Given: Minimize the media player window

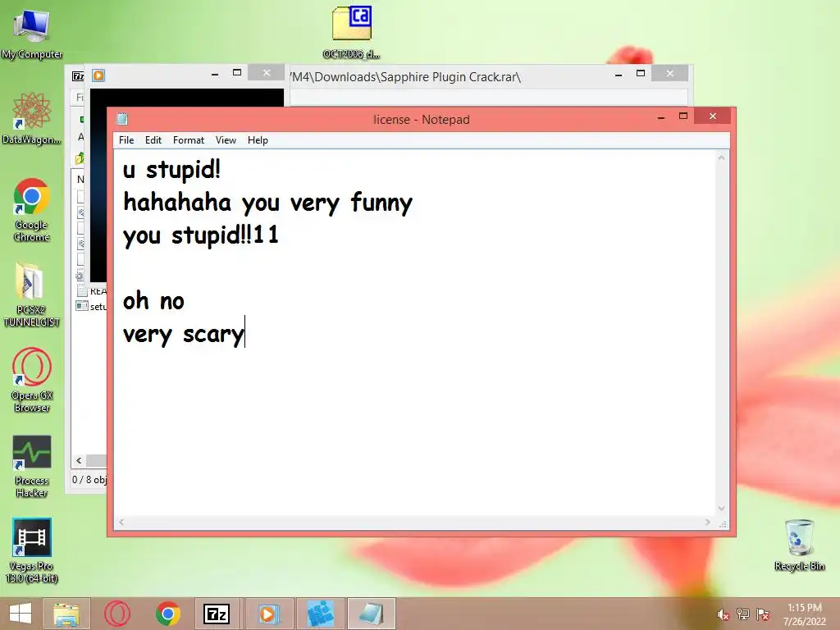Looking at the screenshot, I should point(215,73).
